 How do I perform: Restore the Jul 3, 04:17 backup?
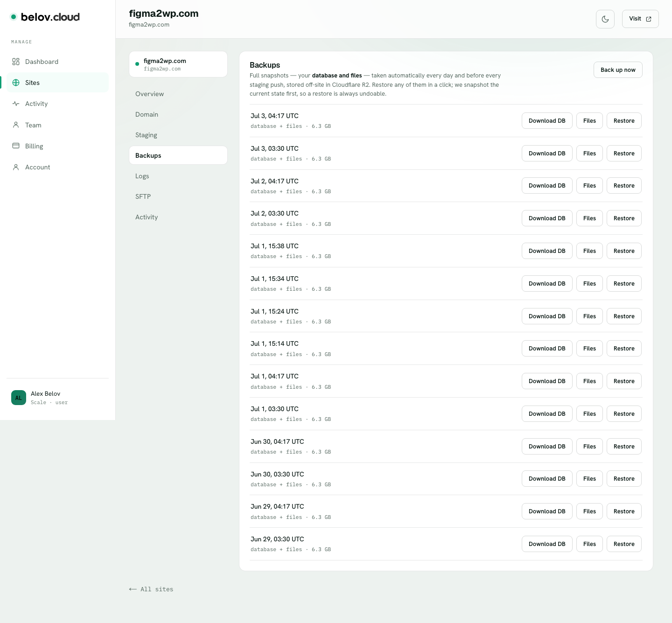pos(624,121)
